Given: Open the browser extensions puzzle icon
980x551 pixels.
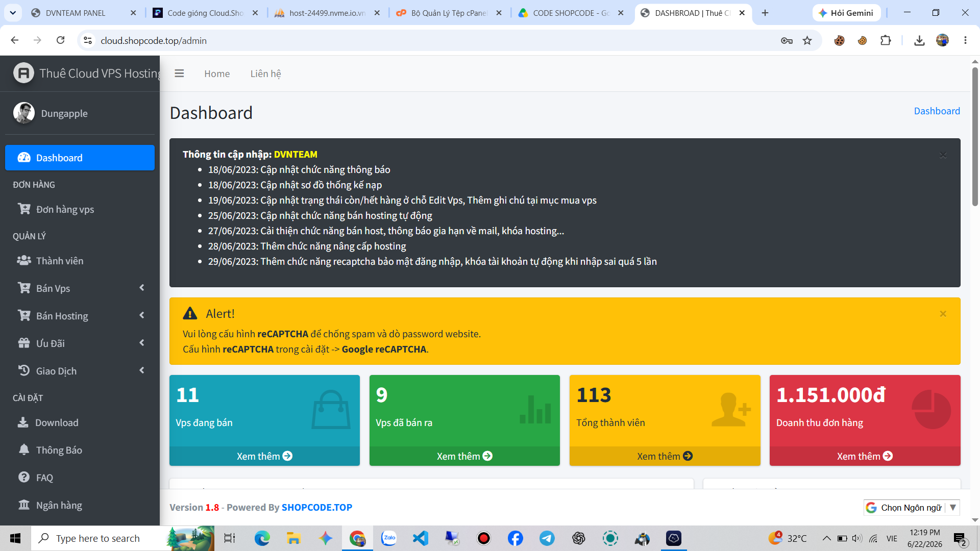Looking at the screenshot, I should click(x=886, y=40).
